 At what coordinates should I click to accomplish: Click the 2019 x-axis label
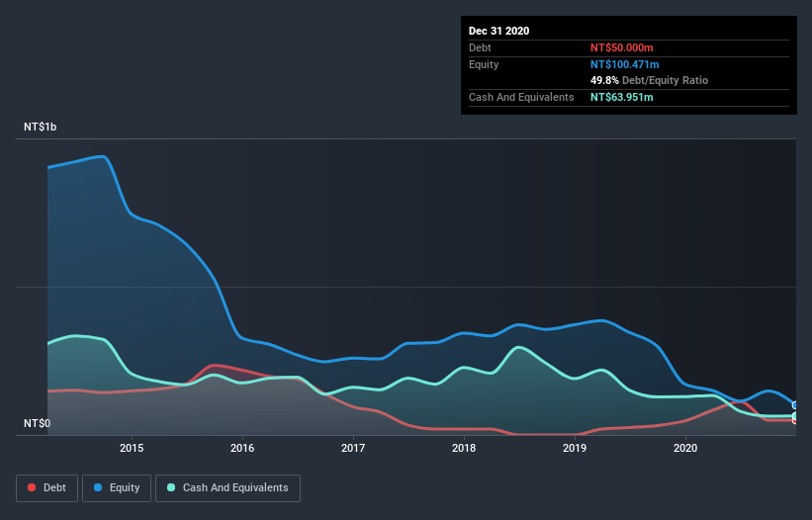click(575, 448)
